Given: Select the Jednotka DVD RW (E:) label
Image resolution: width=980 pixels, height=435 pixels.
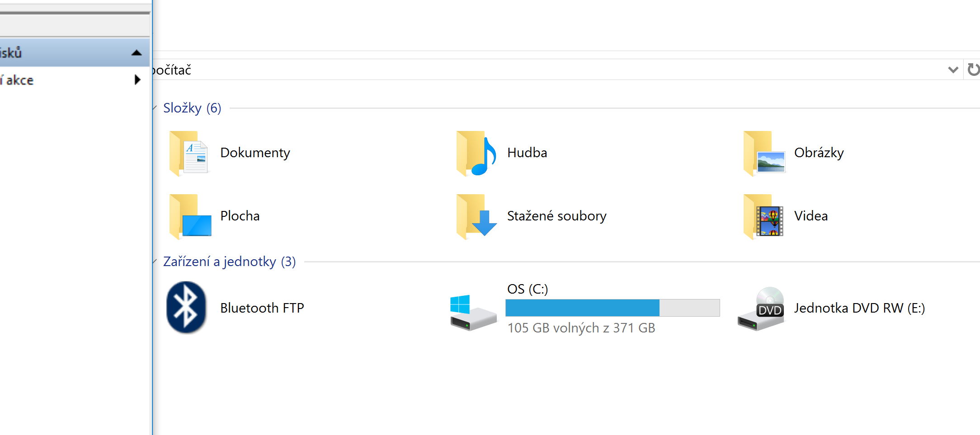Looking at the screenshot, I should point(859,308).
